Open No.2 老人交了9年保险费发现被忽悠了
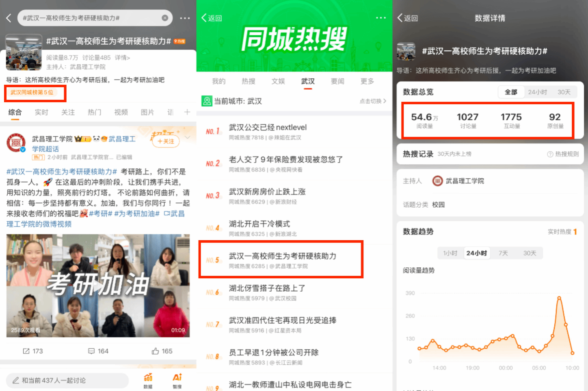Viewport: 588px width, 391px height. (294, 164)
